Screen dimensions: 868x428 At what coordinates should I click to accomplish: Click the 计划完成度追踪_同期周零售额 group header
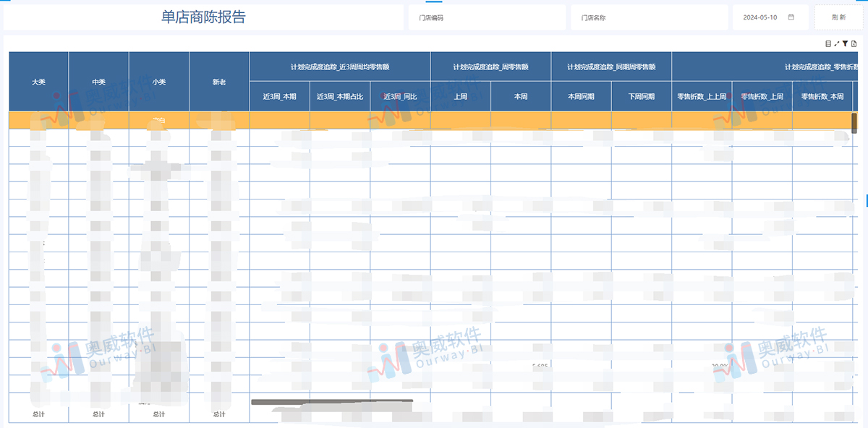point(611,67)
